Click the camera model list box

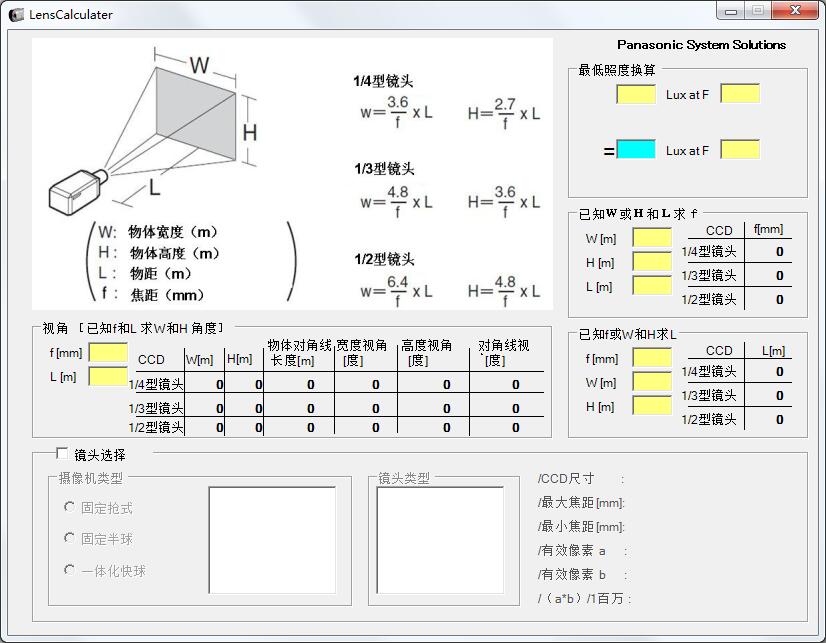point(272,540)
